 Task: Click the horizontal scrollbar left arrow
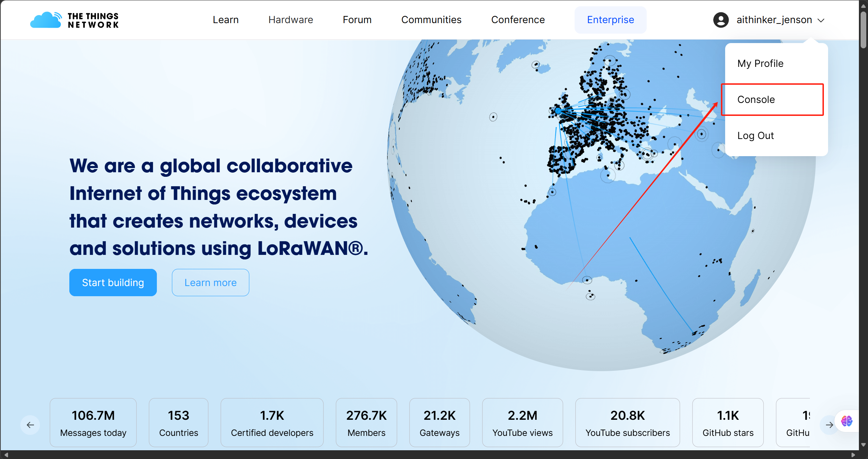(x=6, y=455)
